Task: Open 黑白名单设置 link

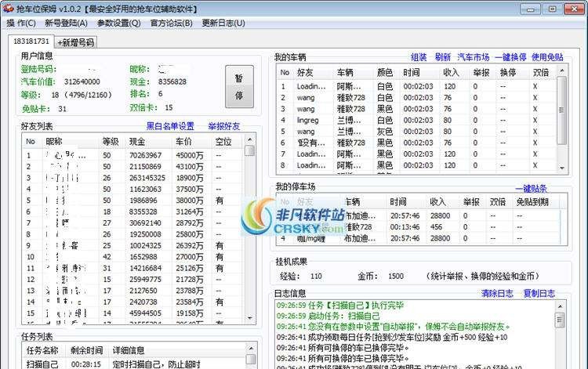Action: [x=170, y=126]
